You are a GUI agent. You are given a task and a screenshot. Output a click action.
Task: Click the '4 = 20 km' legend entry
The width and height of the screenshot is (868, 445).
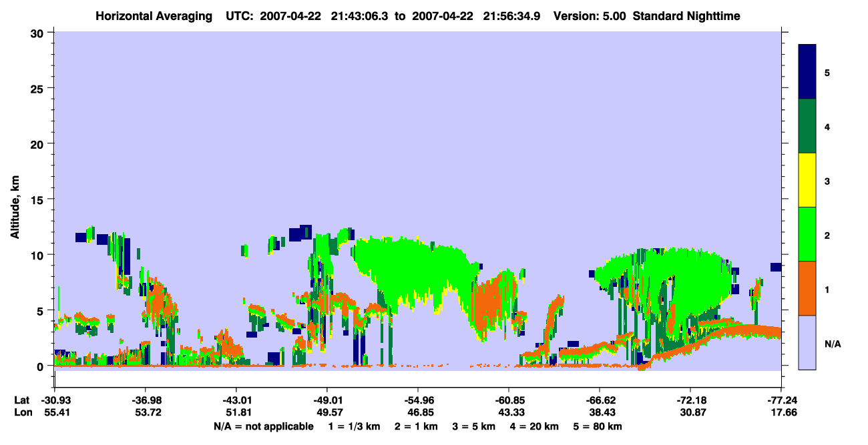click(x=535, y=426)
